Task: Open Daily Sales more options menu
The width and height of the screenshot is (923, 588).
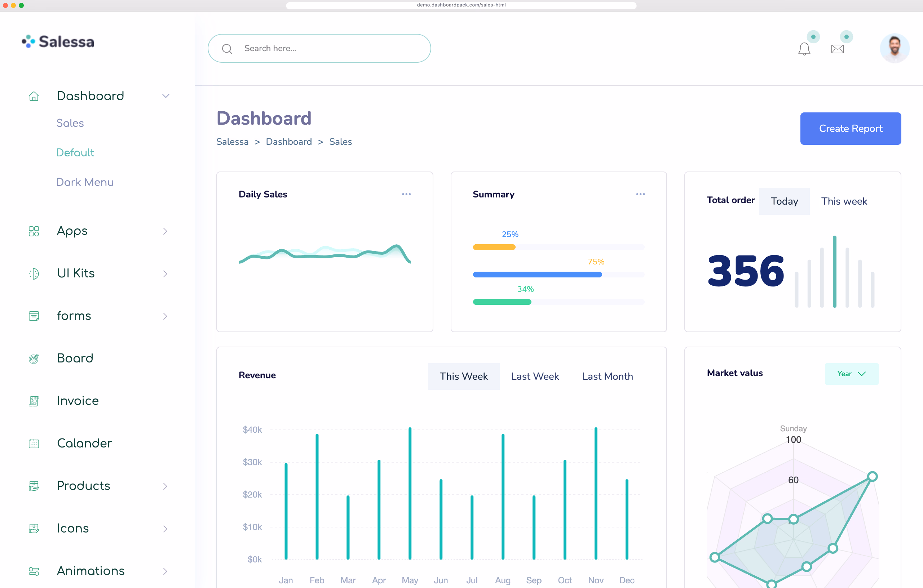Action: coord(406,194)
